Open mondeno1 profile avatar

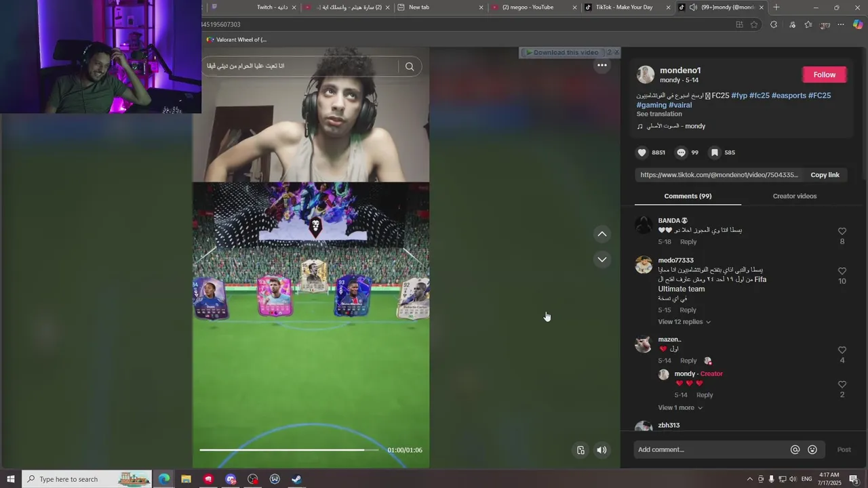coord(646,75)
